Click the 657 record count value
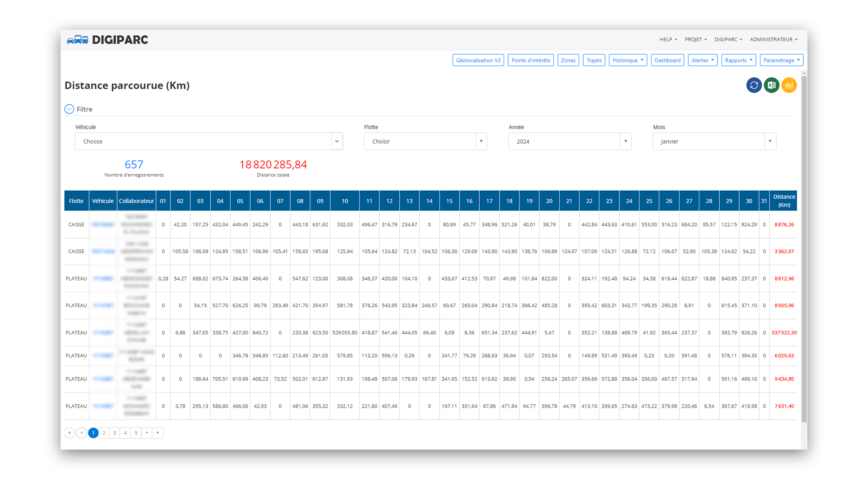The image size is (868, 488). (134, 164)
